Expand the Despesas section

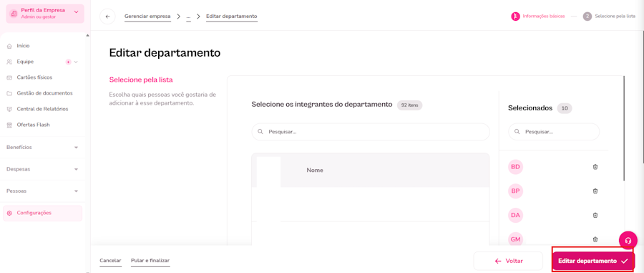[x=42, y=169]
